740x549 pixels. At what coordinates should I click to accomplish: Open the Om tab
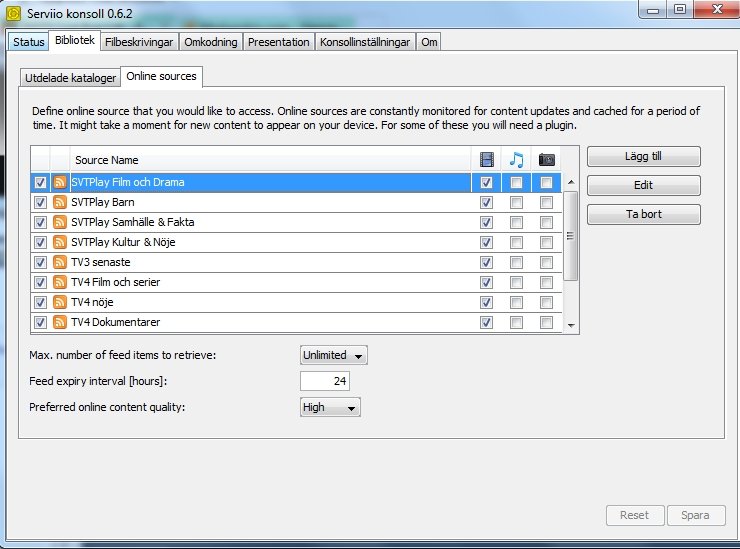pyautogui.click(x=429, y=42)
